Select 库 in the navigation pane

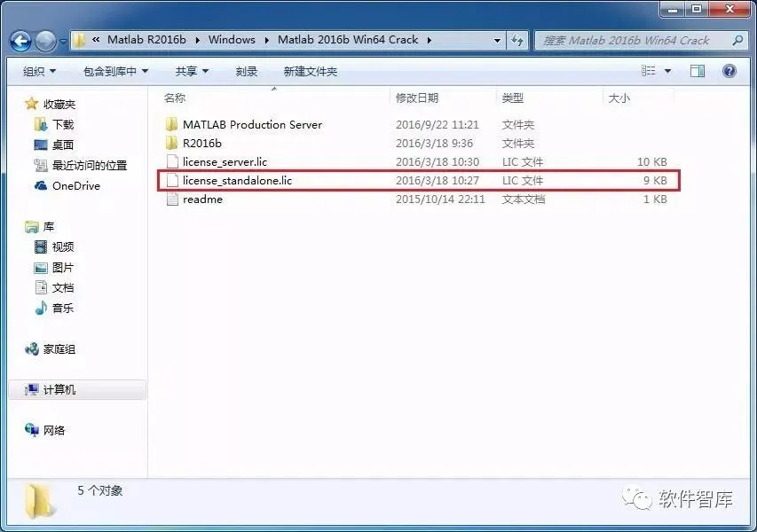click(49, 226)
